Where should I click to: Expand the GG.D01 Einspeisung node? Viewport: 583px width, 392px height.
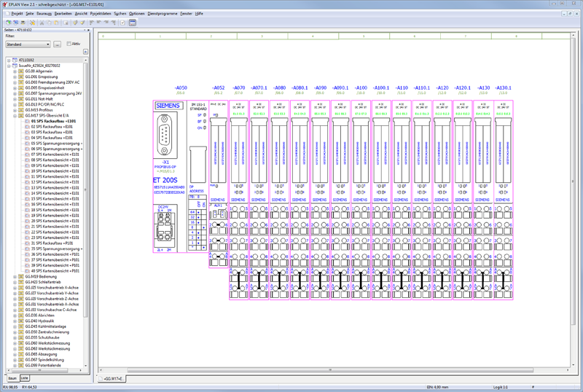(x=15, y=77)
